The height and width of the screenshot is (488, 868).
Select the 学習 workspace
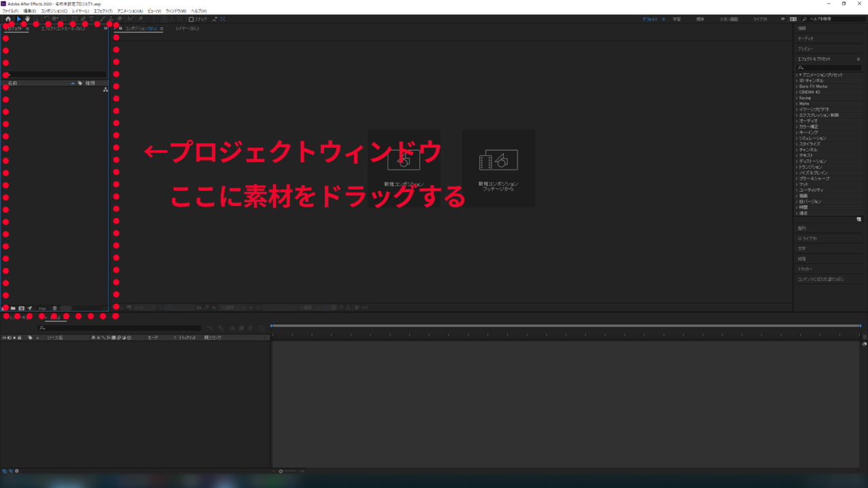(677, 19)
